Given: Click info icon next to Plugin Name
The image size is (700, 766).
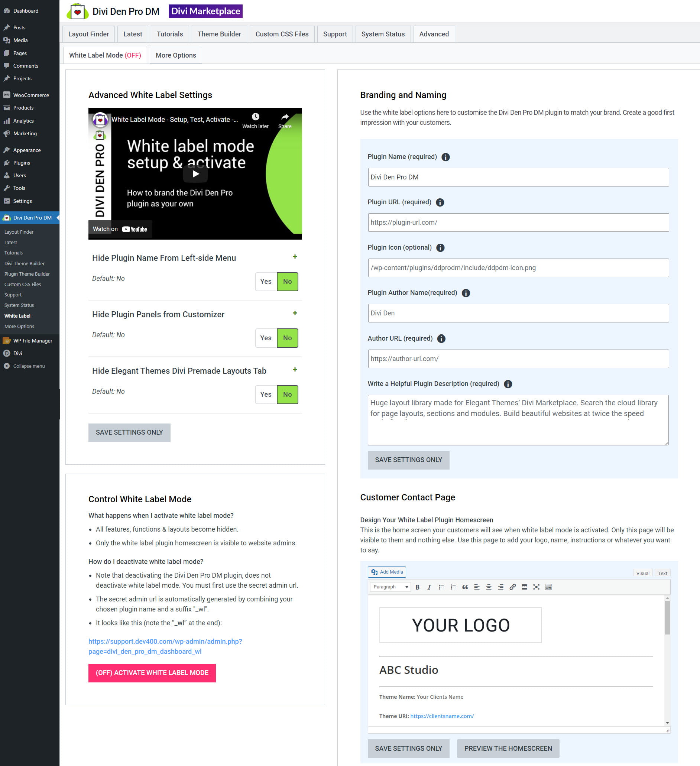Looking at the screenshot, I should [x=445, y=157].
